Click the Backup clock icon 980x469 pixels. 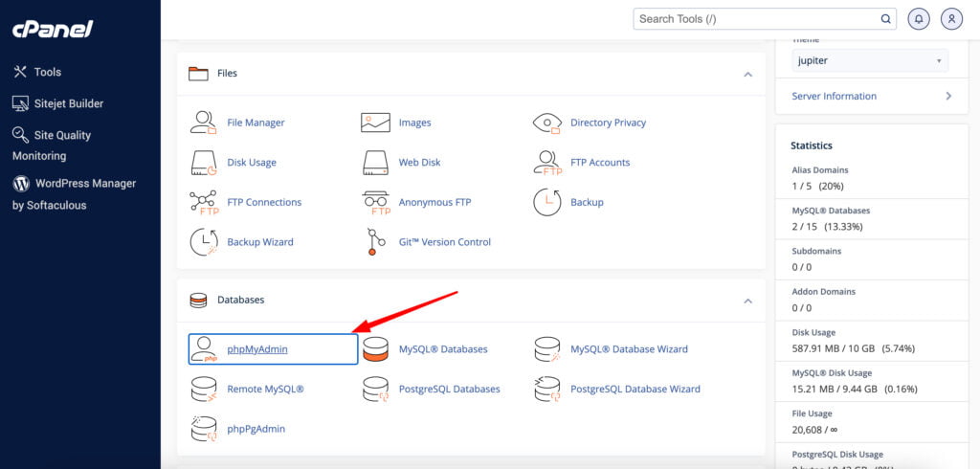[x=546, y=203]
